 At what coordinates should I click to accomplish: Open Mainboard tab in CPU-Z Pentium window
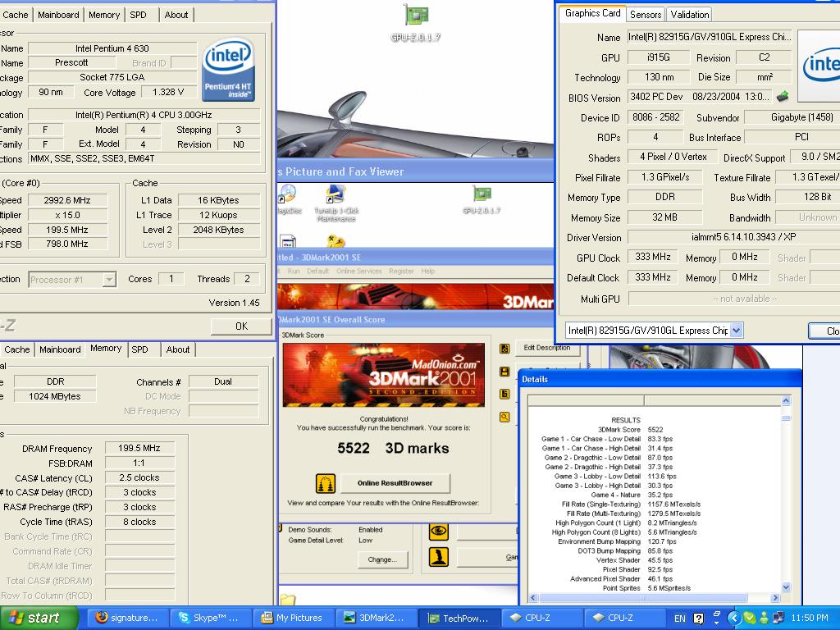coord(58,15)
